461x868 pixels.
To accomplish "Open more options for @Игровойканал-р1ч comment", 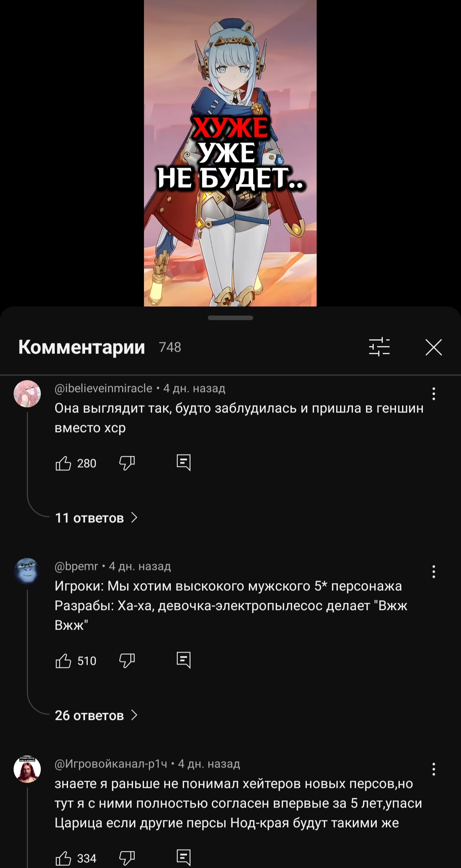I will click(x=434, y=769).
